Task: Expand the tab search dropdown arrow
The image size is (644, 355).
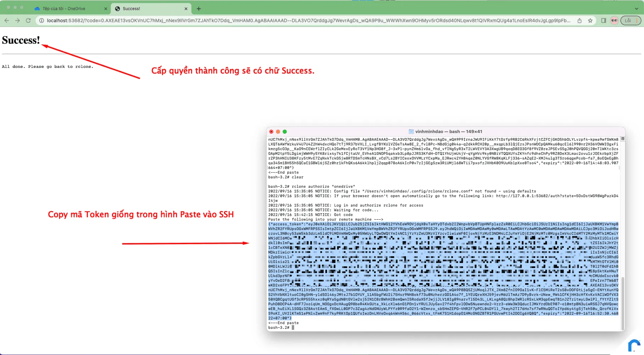Action: pos(636,9)
